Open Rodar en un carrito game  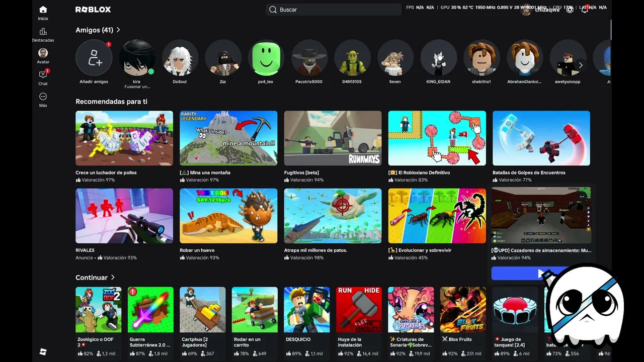255,322
